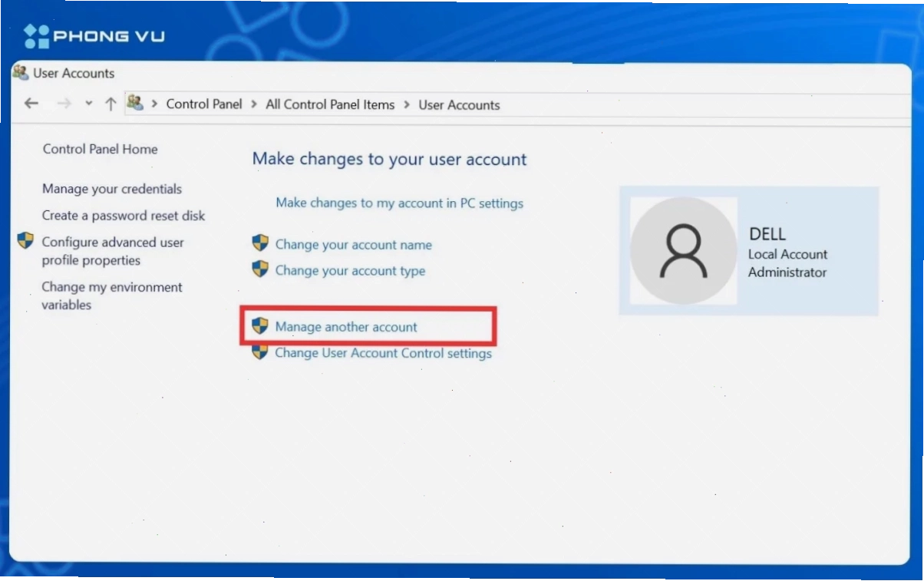924x581 pixels.
Task: Open Change my environment variables
Action: [x=112, y=295]
